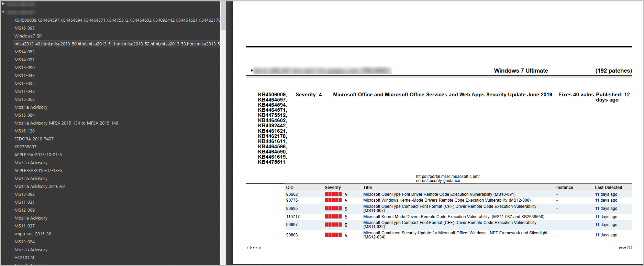Click the Severity: 4 label

point(309,95)
